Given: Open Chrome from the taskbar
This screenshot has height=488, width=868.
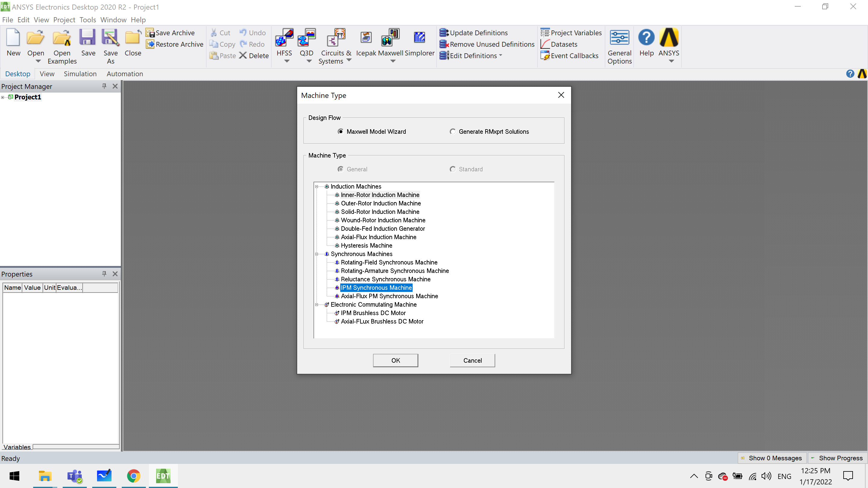Looking at the screenshot, I should (x=134, y=476).
